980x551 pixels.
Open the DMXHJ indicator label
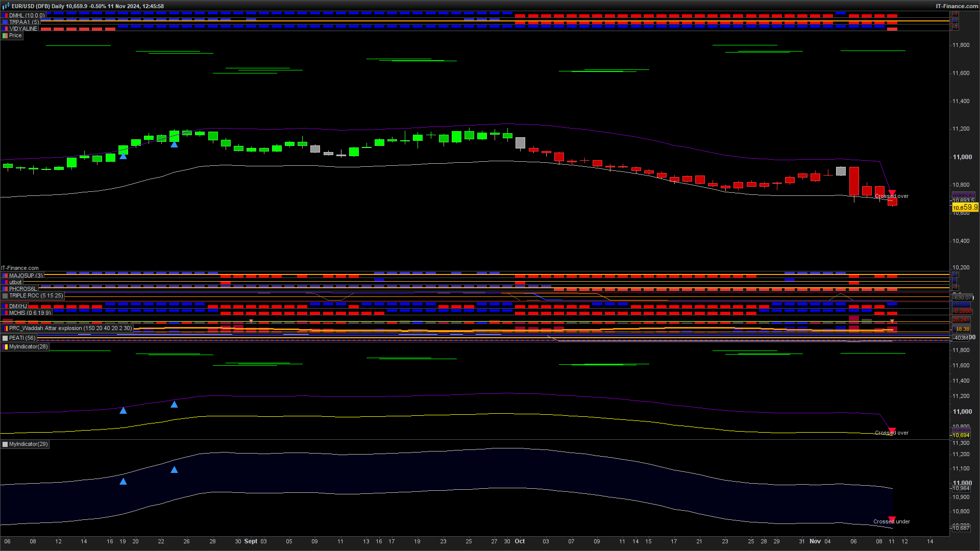tap(18, 307)
